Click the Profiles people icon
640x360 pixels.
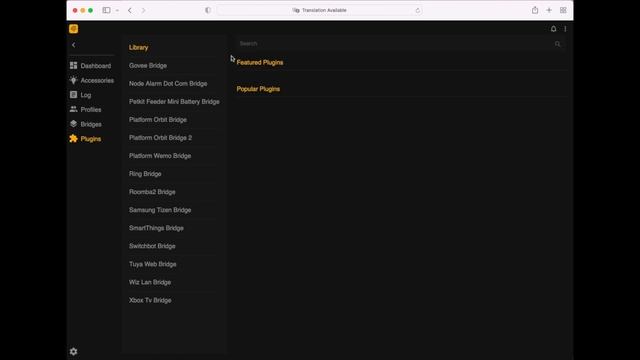pyautogui.click(x=73, y=109)
